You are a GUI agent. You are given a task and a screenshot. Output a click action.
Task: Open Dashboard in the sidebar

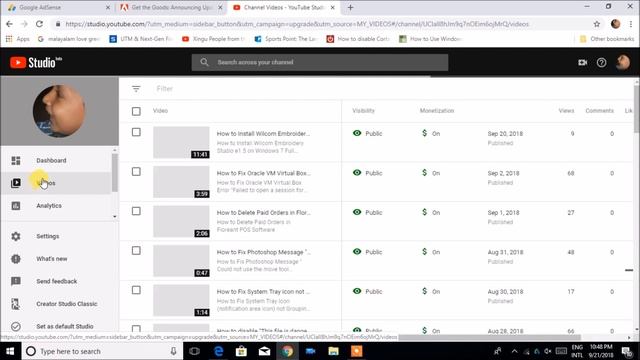point(56,160)
